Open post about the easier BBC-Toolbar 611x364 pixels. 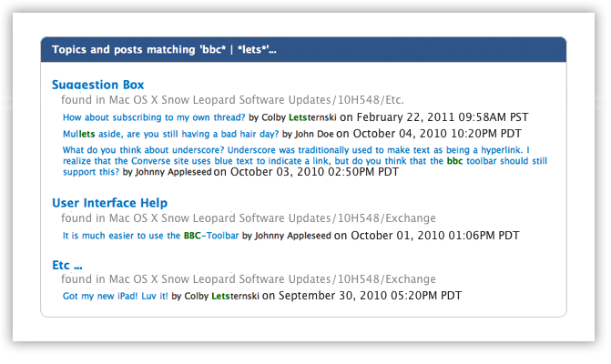pos(150,236)
